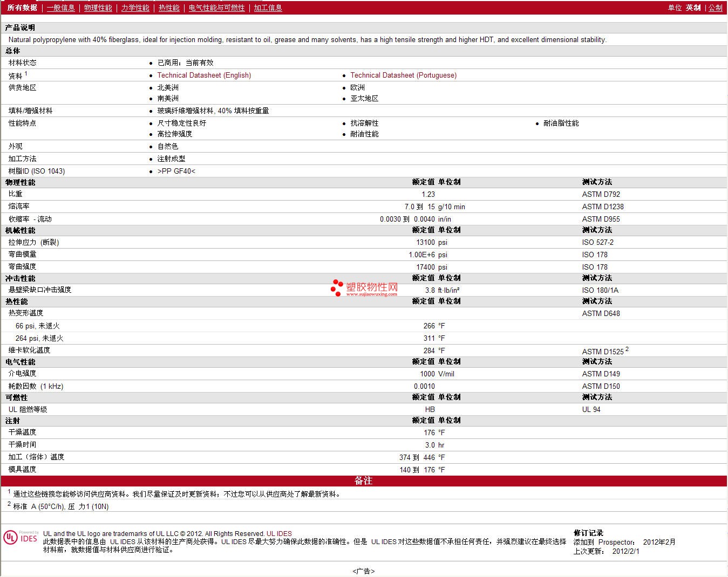Open Technical Datasheet (English) link

point(204,75)
